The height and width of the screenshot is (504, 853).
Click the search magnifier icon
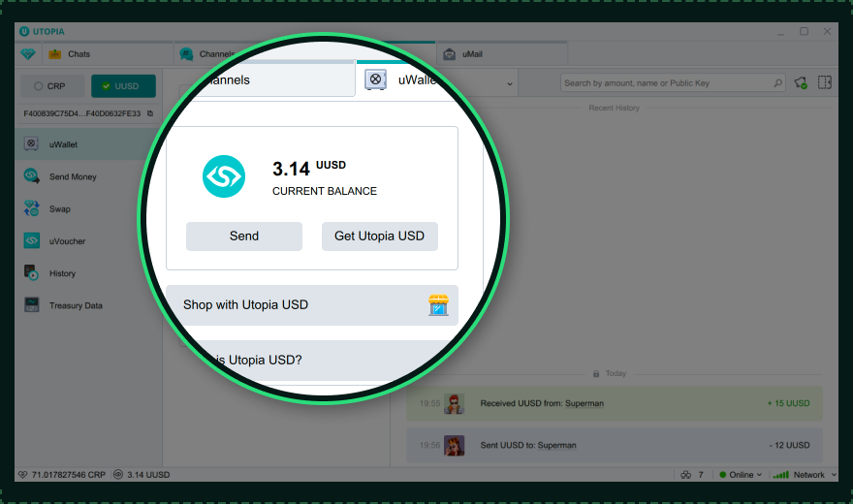click(778, 83)
